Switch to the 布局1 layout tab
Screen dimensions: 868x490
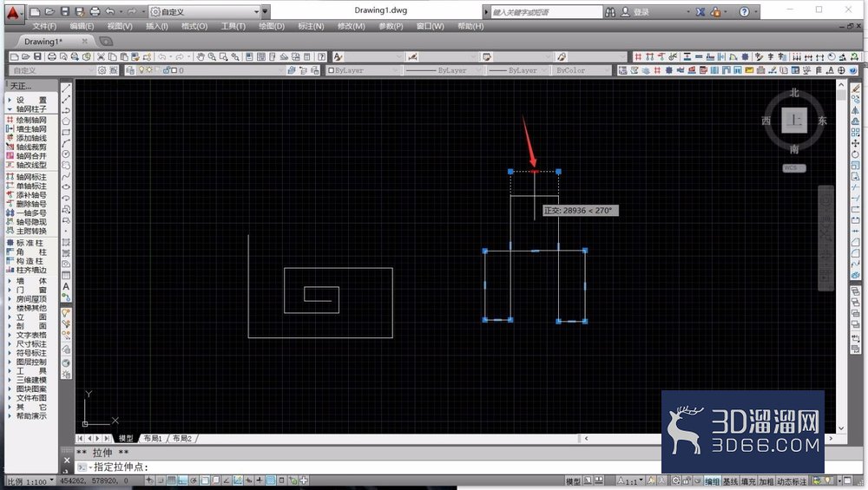pyautogui.click(x=153, y=439)
